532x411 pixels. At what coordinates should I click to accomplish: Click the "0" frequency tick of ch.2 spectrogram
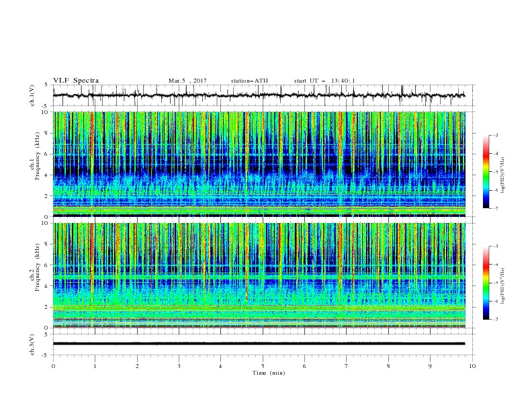pyautogui.click(x=47, y=328)
